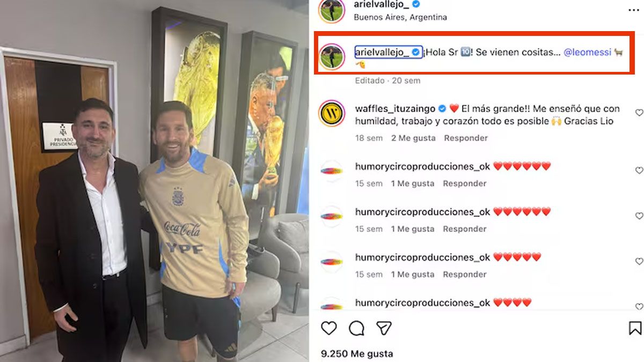Open the @leomessi mention link

point(588,53)
